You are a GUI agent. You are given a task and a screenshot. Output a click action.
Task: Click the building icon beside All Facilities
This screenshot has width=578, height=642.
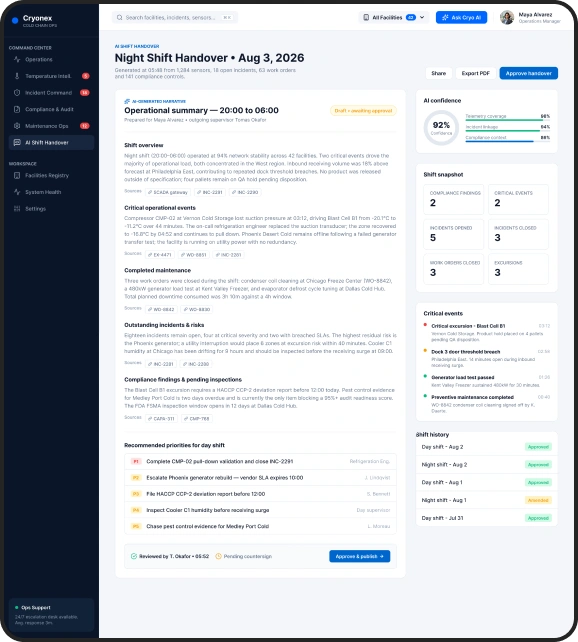pyautogui.click(x=366, y=18)
